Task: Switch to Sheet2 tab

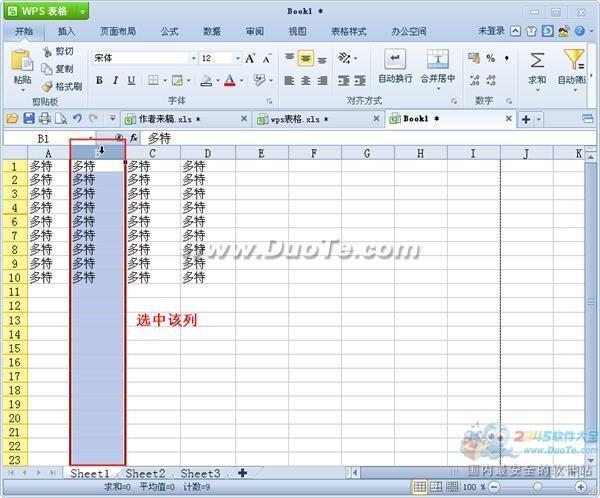Action: 145,474
